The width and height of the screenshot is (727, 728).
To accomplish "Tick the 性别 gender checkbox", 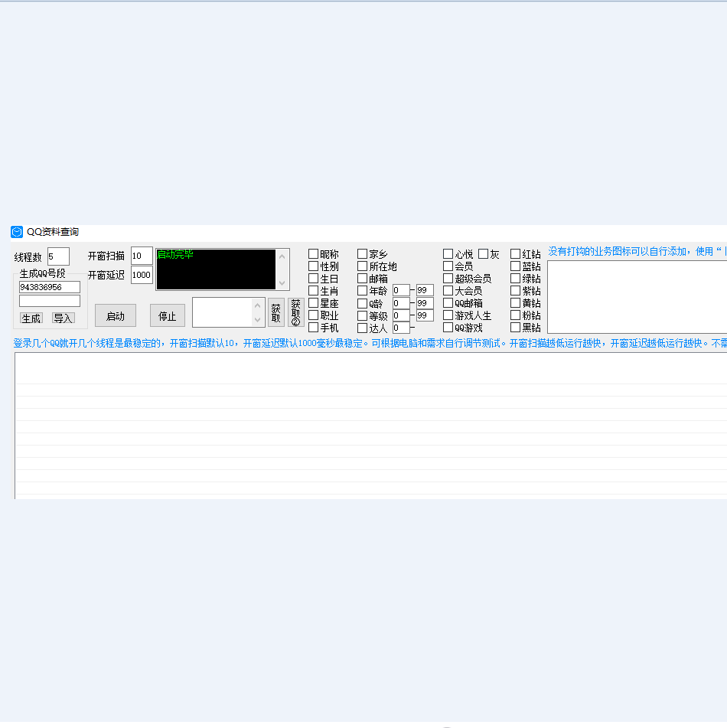I will (x=314, y=266).
